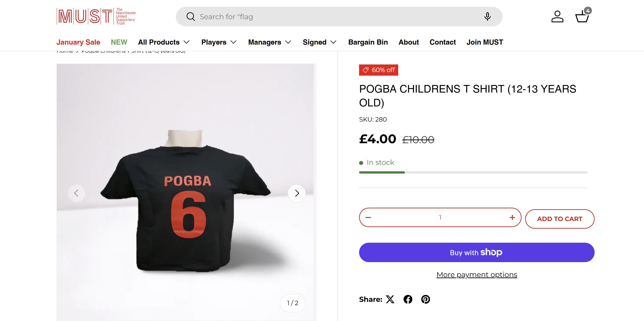Click the ADD TO CART button
This screenshot has width=644, height=321.
pos(560,219)
